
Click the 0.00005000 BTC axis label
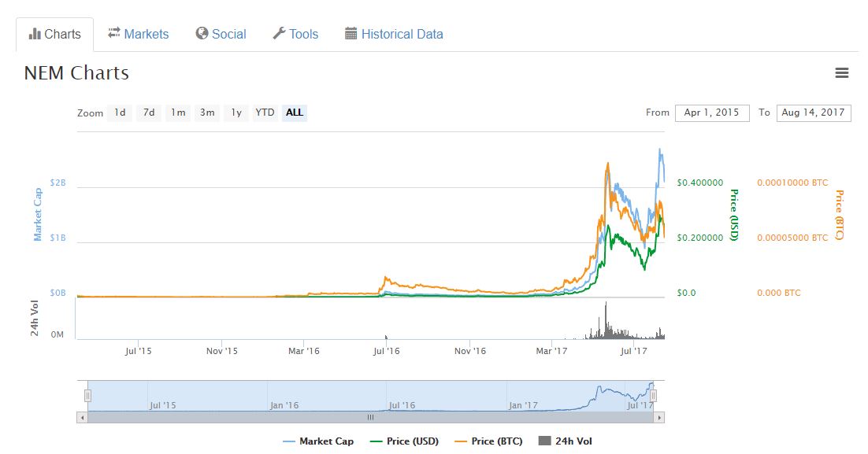point(792,238)
